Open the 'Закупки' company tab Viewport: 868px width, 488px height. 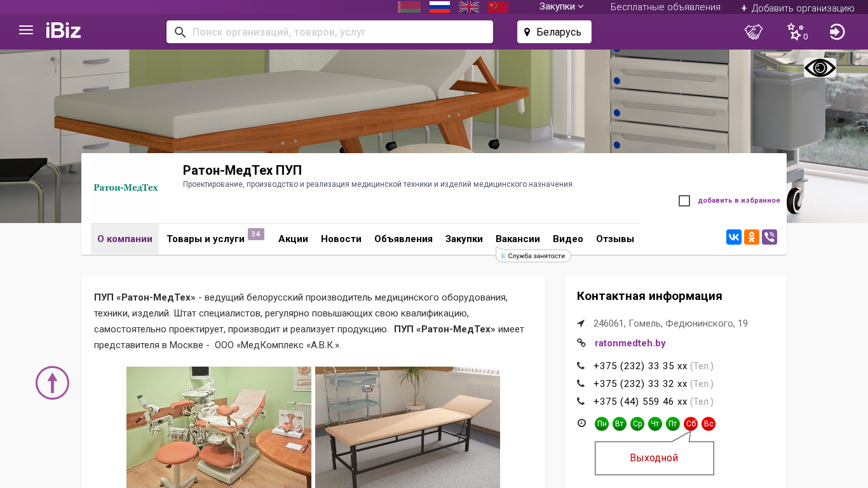(x=464, y=239)
